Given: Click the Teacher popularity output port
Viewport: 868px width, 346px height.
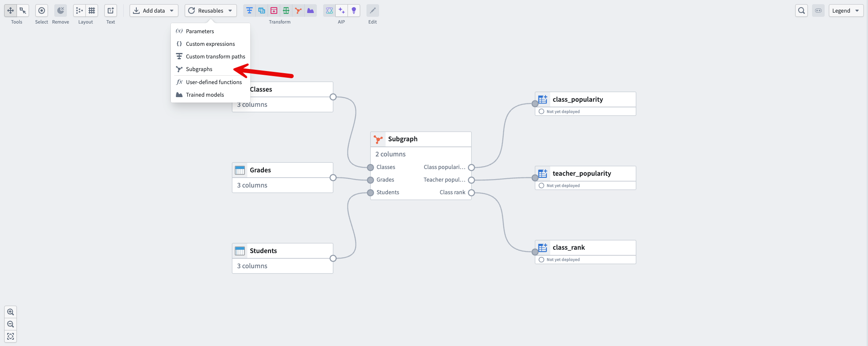Looking at the screenshot, I should tap(471, 180).
